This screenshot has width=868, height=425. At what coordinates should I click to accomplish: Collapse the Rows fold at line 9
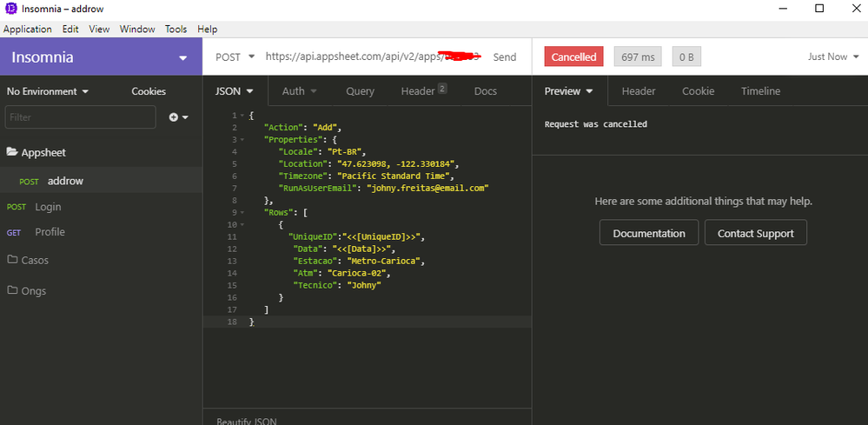coord(242,212)
